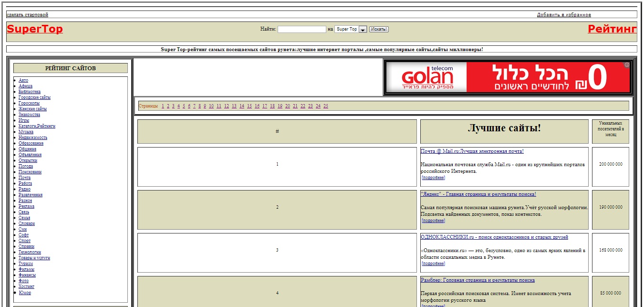Open the Юмор category
The width and height of the screenshot is (644, 307).
tap(25, 292)
